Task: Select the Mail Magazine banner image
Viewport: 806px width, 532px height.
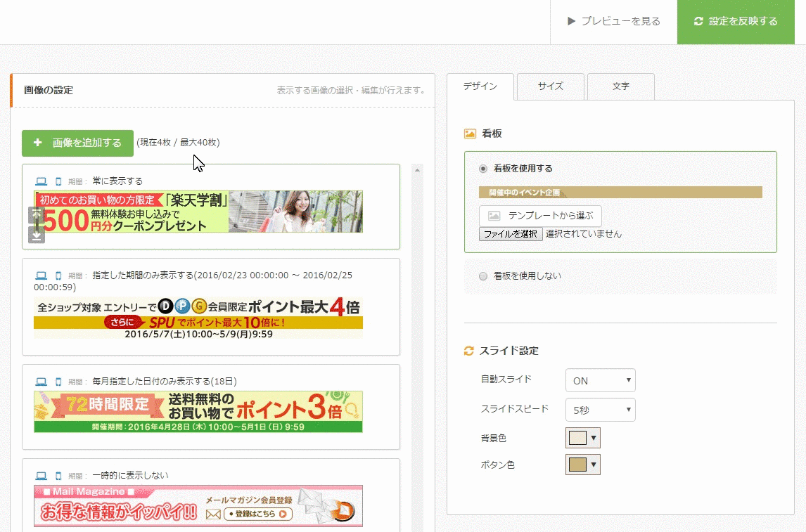Action: (x=198, y=506)
